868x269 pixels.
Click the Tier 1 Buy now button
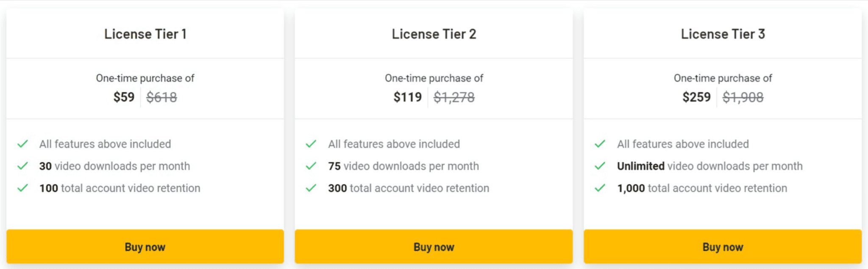tap(145, 247)
